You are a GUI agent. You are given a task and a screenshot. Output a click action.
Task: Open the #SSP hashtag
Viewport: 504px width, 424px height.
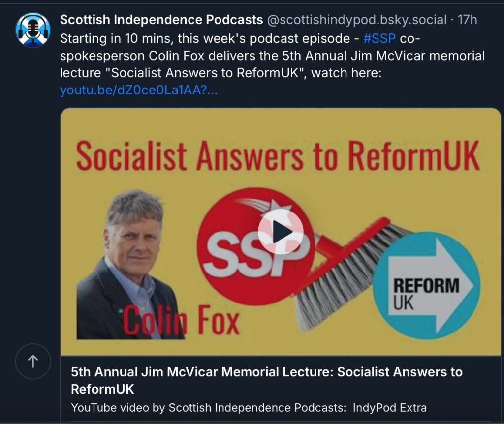tap(379, 38)
